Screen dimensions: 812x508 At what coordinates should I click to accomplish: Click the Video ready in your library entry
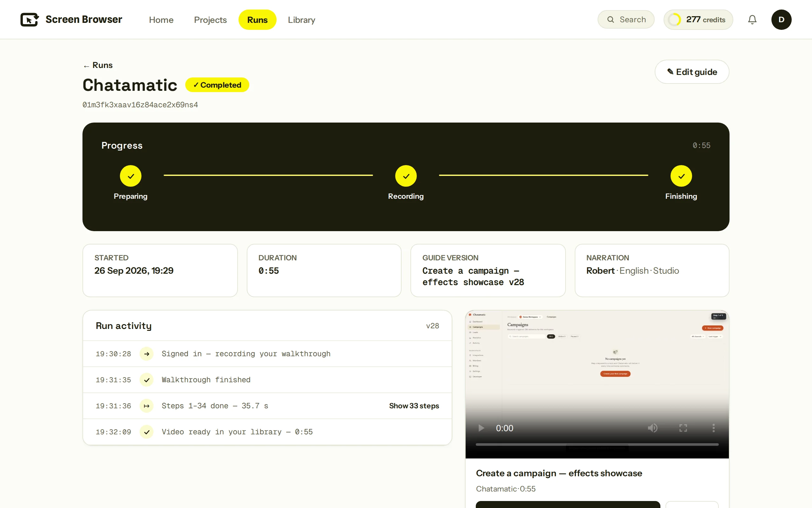pos(267,432)
